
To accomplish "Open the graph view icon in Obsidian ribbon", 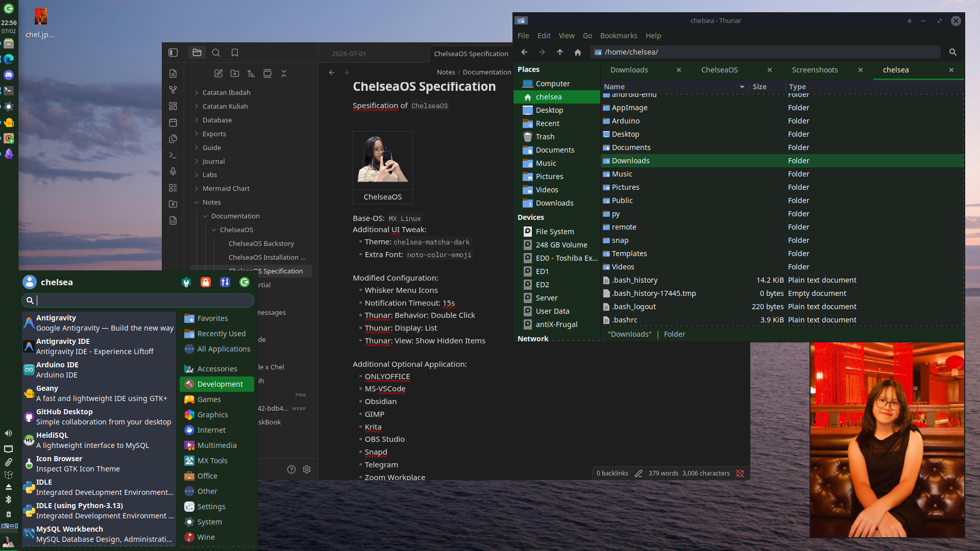I will [173, 90].
